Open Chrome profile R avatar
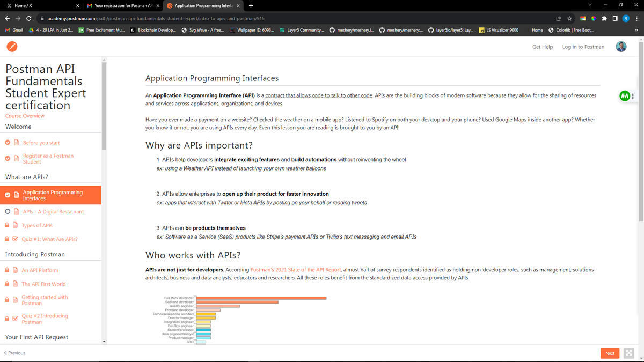Screen dimensions: 644x362 tap(626, 18)
